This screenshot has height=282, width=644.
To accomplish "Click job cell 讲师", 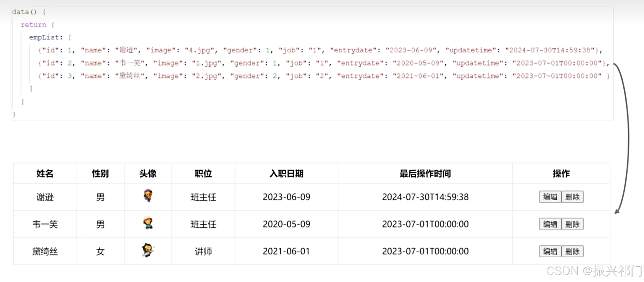I will (203, 251).
